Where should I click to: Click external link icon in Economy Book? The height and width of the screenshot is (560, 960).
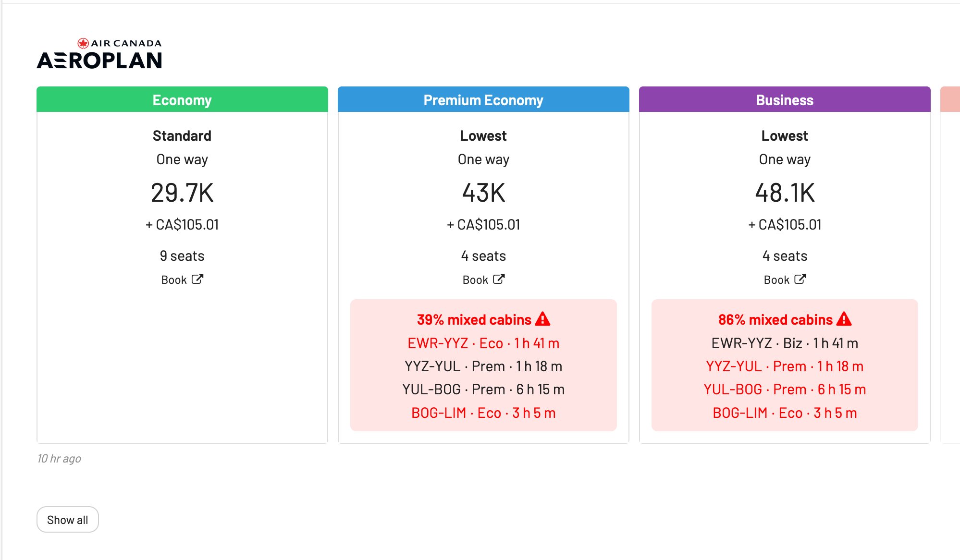pyautogui.click(x=197, y=279)
